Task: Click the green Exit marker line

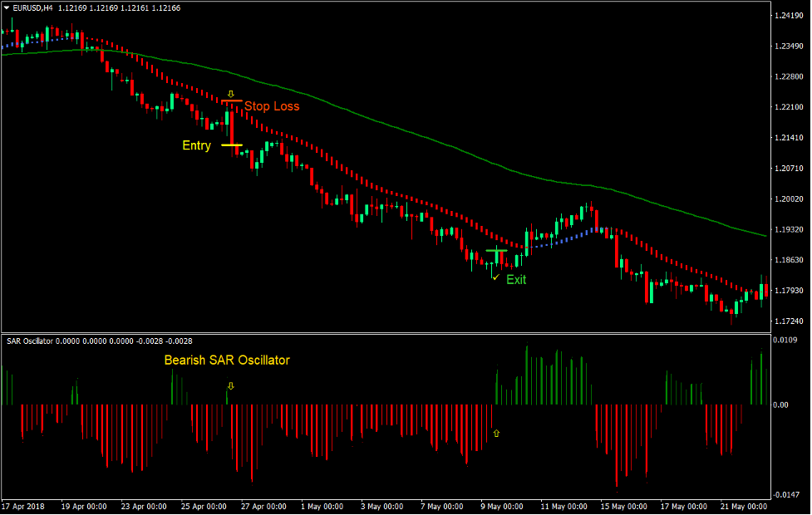Action: click(496, 250)
